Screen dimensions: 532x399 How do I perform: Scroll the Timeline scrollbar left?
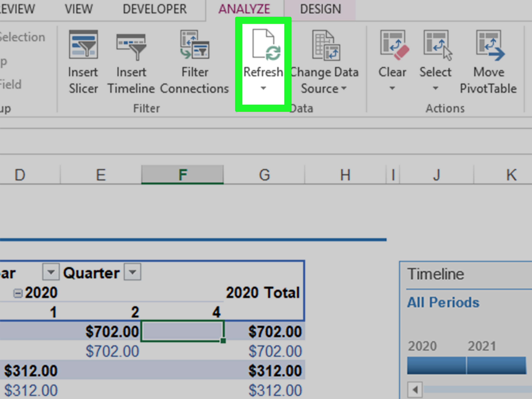click(x=415, y=389)
